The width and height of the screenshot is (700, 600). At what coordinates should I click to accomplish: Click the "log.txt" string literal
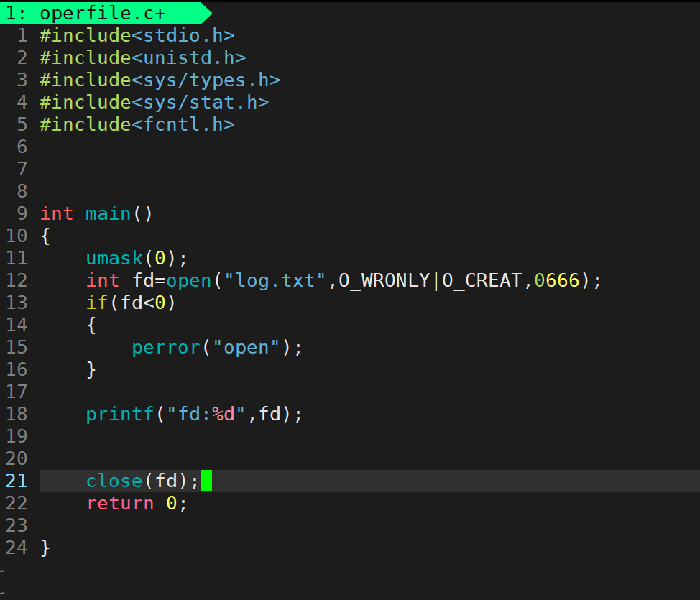point(275,281)
